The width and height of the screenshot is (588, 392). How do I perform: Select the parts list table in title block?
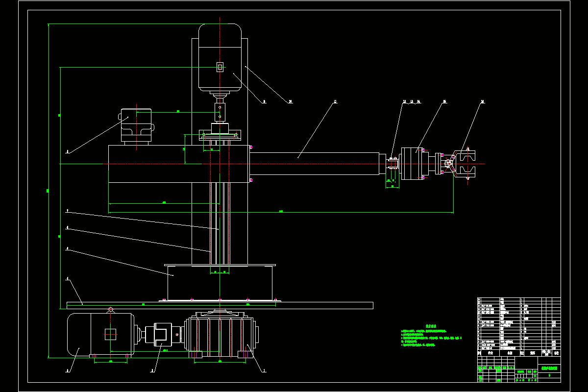tap(519, 326)
